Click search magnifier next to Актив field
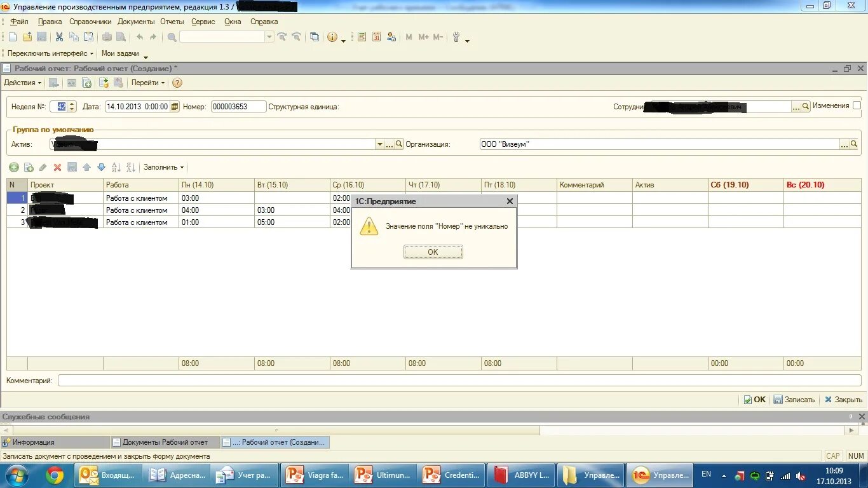The width and height of the screenshot is (868, 488). 399,144
